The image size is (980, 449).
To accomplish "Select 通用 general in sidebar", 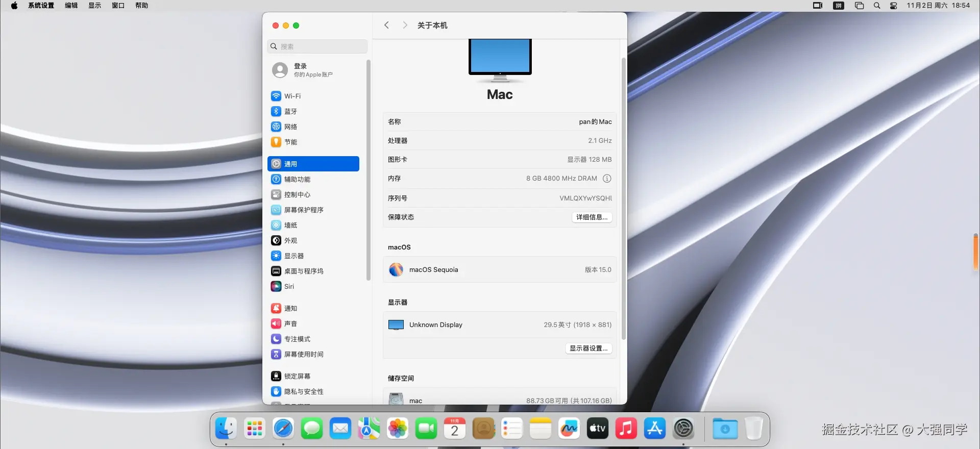I will (x=313, y=164).
